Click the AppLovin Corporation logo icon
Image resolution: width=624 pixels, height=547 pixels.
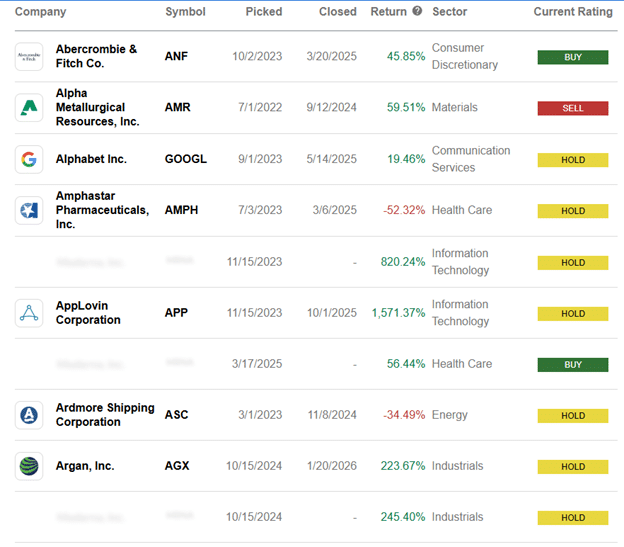pos(29,313)
